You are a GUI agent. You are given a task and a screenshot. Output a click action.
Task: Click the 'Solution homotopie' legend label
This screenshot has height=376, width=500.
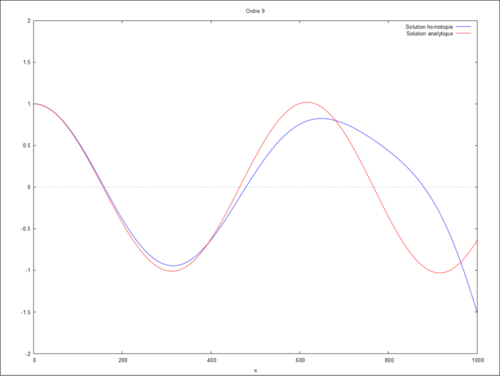(x=429, y=27)
